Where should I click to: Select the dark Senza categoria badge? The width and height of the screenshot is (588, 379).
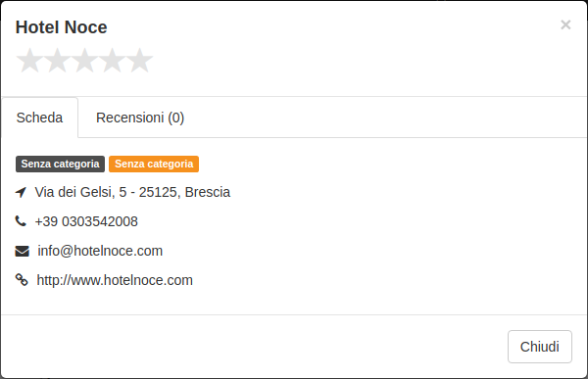click(60, 164)
